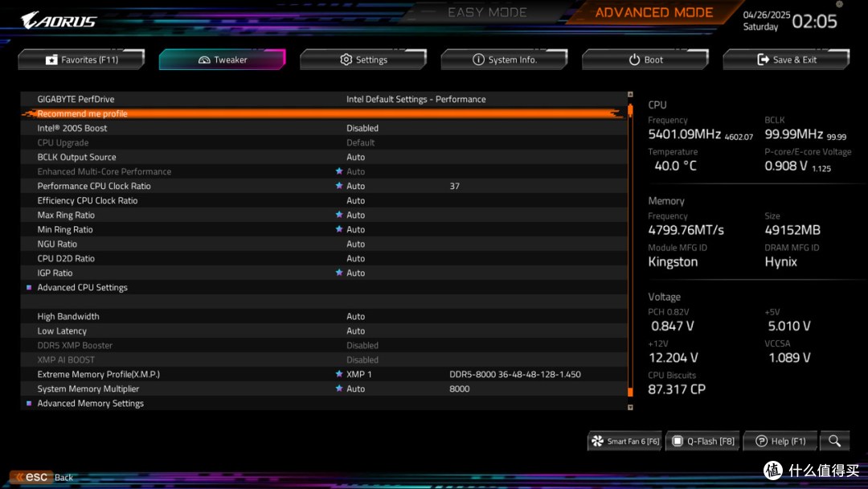This screenshot has width=868, height=489.
Task: Select the Tweaker tab
Action: (x=222, y=60)
